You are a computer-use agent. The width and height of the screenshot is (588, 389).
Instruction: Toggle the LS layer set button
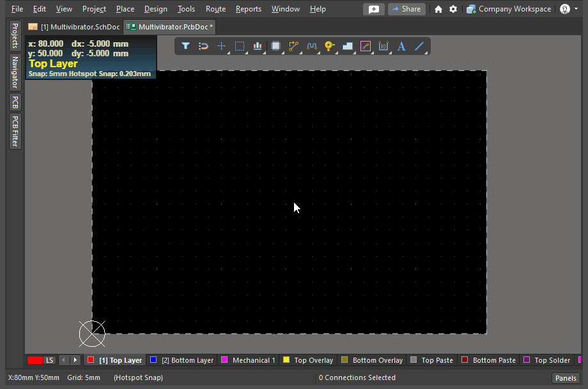[50, 360]
